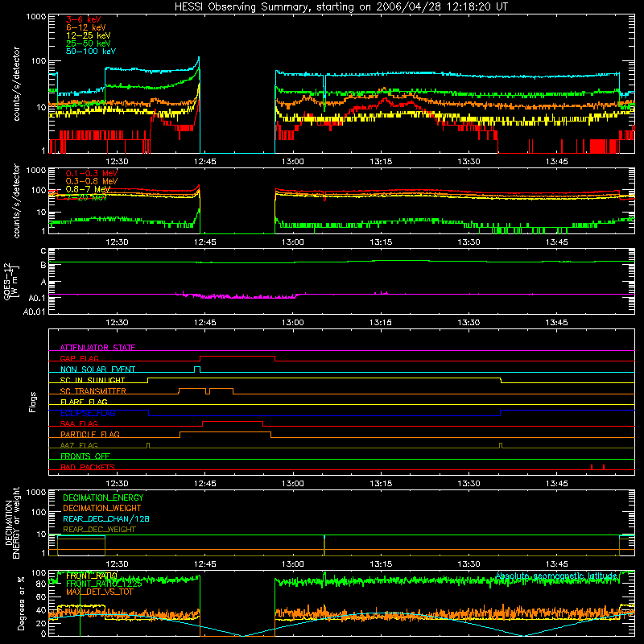Click the REAR_DEC_CHAN/128 legend label
This screenshot has height=644, width=644.
pyautogui.click(x=106, y=518)
